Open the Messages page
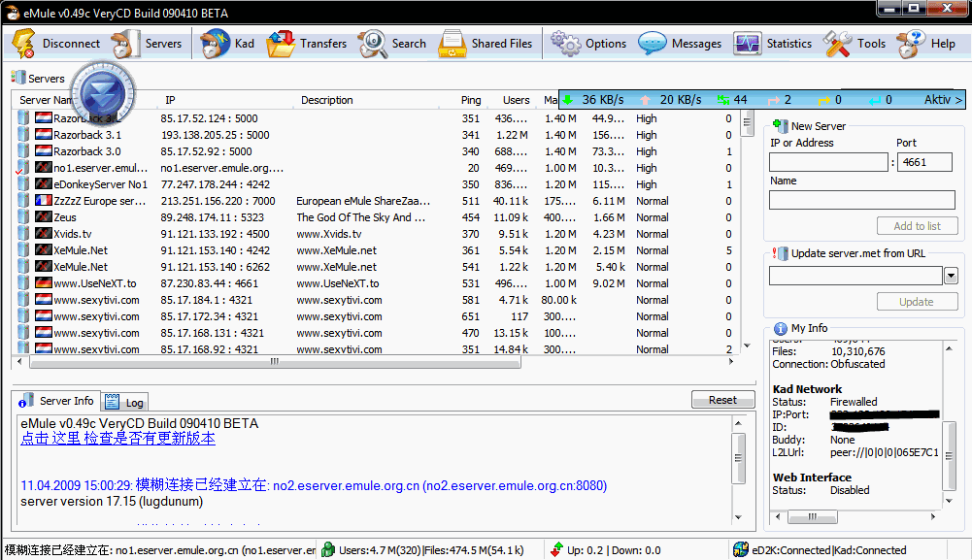The height and width of the screenshot is (560, 972). point(680,44)
